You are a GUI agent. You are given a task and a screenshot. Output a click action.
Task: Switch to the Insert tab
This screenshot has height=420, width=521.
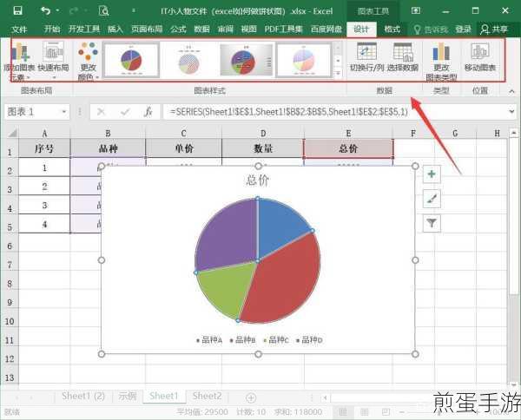pyautogui.click(x=115, y=30)
